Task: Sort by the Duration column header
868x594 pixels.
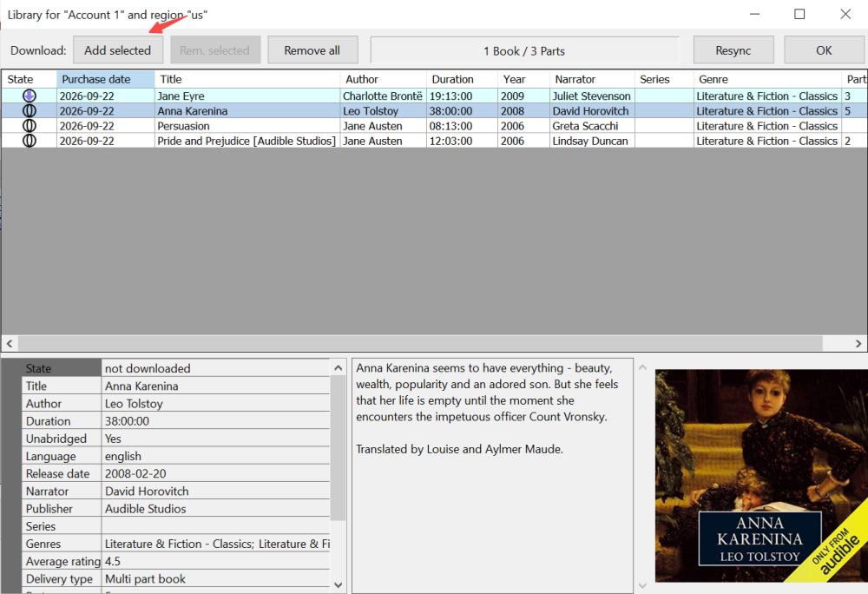Action: click(463, 79)
